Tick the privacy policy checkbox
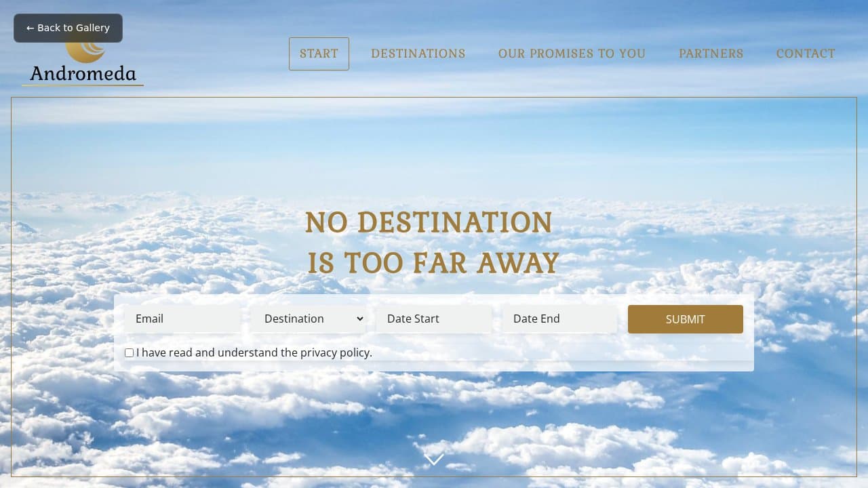Image resolution: width=868 pixels, height=488 pixels. (129, 353)
